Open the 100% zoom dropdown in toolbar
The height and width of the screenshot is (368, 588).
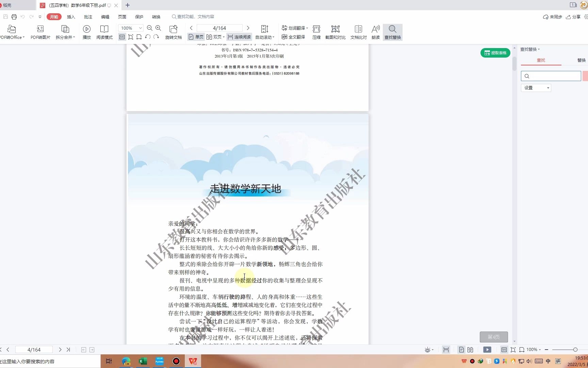tap(140, 28)
